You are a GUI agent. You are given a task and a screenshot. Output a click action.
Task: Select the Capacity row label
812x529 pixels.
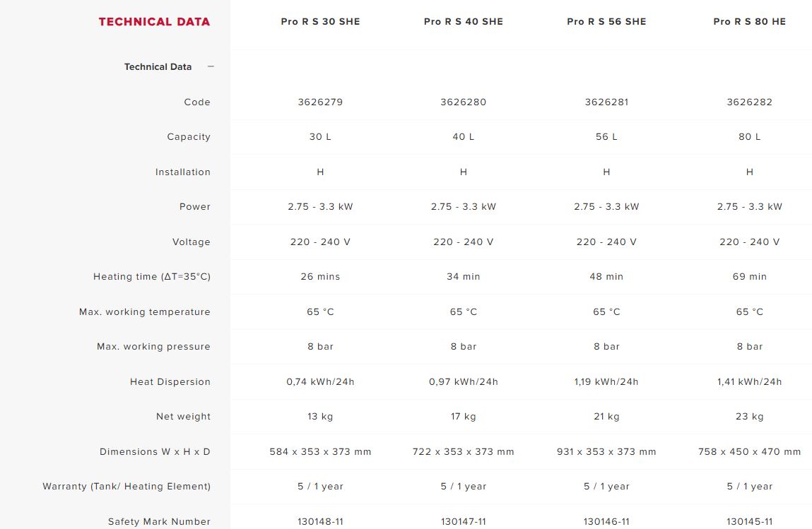(189, 137)
